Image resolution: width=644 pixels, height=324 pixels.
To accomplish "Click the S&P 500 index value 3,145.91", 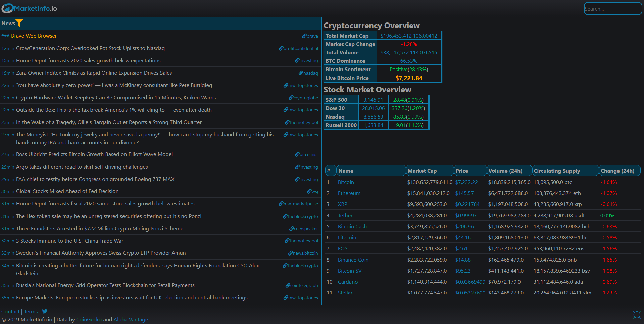I will [x=373, y=100].
